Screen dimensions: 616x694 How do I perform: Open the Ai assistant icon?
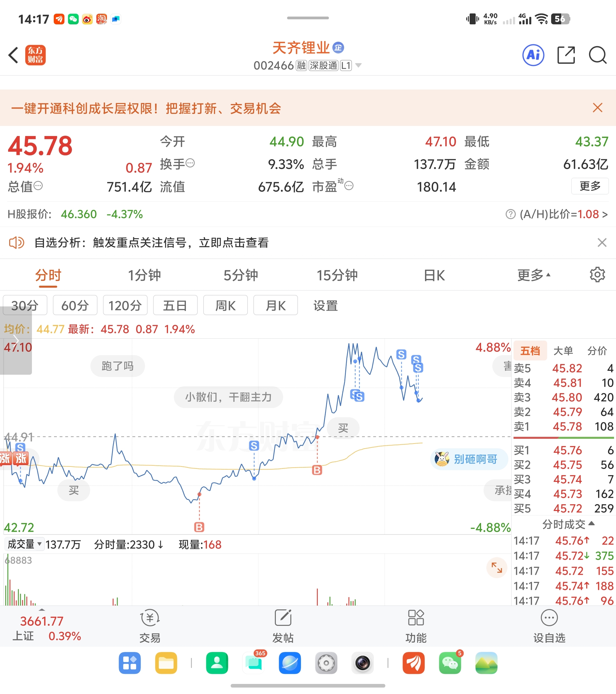533,55
